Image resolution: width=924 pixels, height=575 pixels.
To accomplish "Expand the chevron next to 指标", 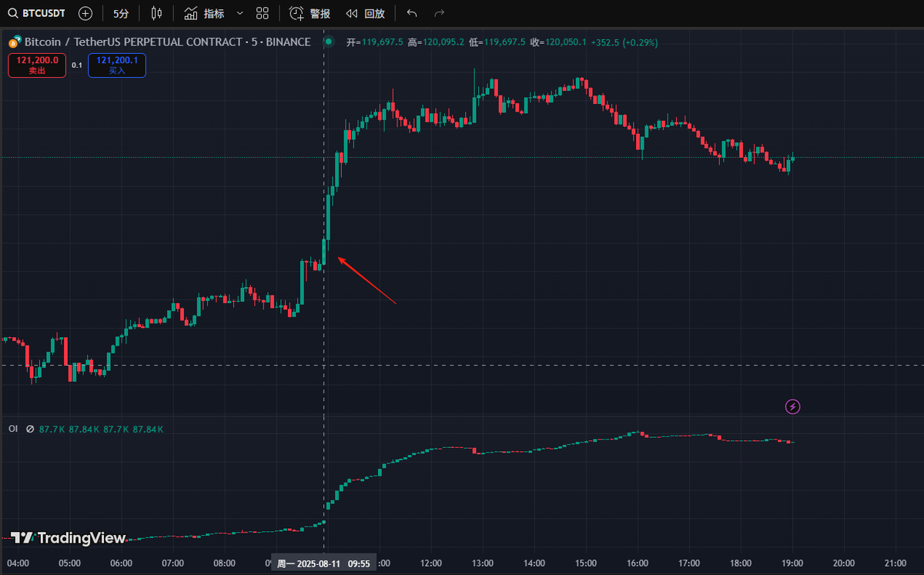I will click(x=239, y=13).
